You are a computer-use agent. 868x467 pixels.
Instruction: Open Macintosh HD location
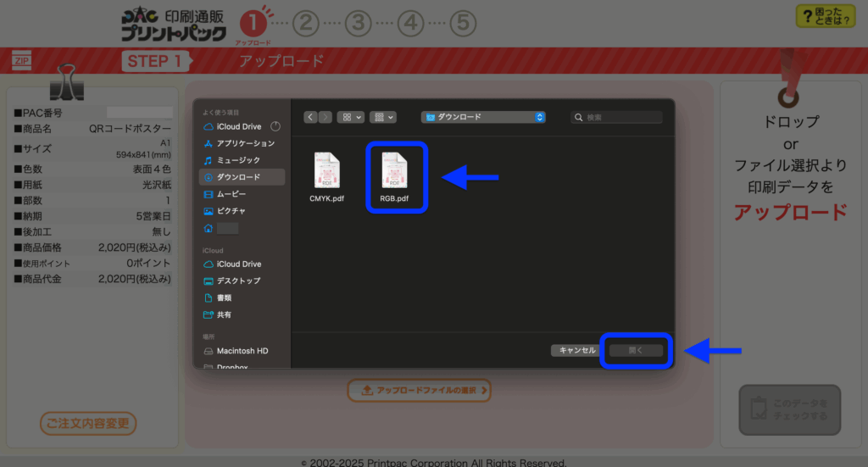(242, 351)
